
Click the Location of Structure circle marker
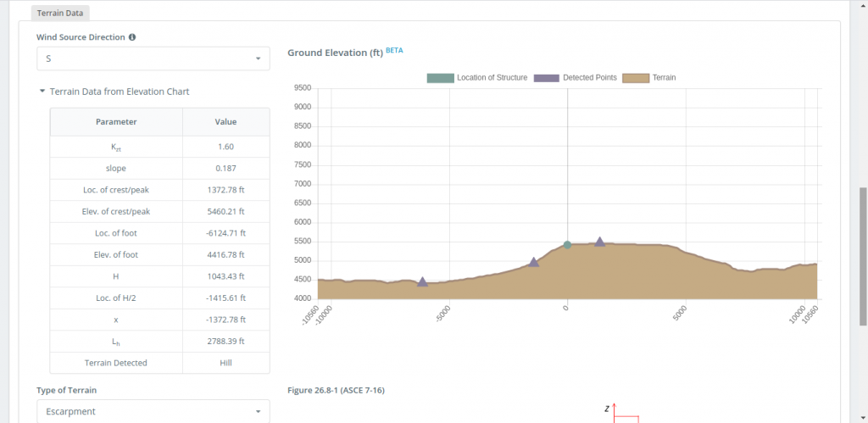click(567, 245)
